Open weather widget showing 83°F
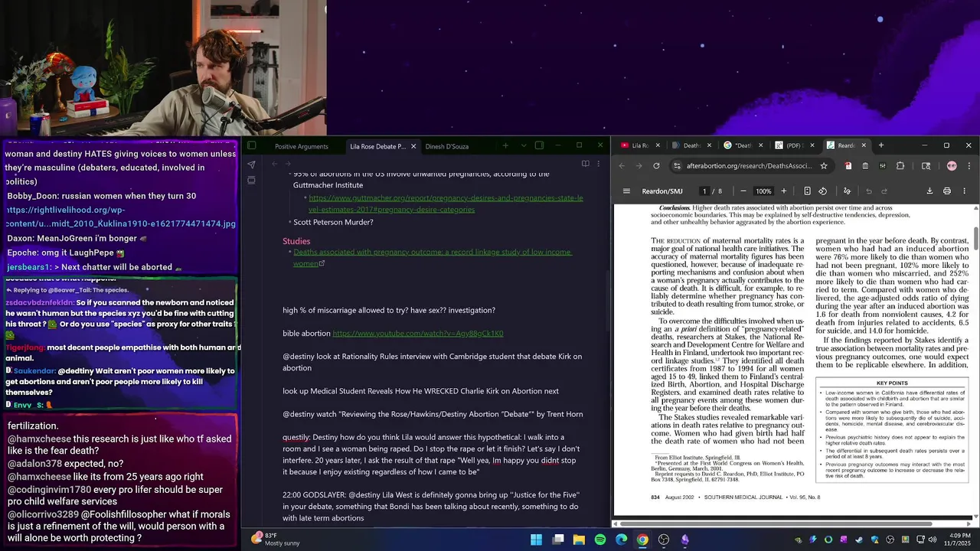 click(x=276, y=540)
